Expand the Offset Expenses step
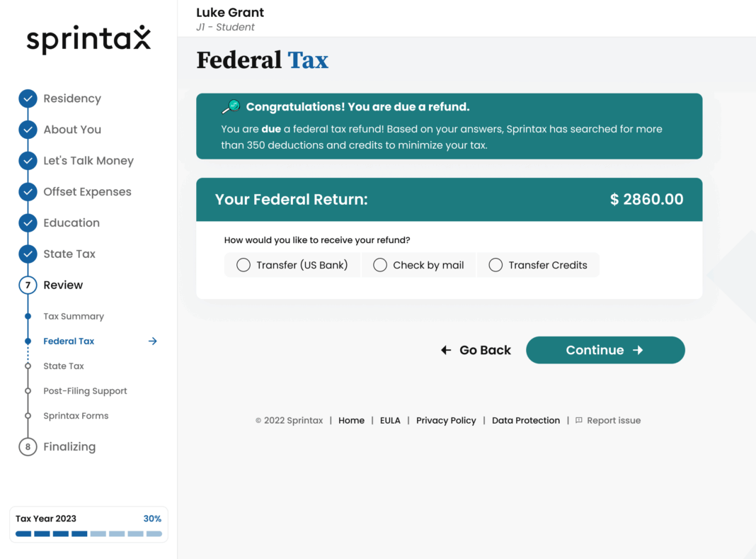Image resolution: width=756 pixels, height=559 pixels. pyautogui.click(x=28, y=191)
